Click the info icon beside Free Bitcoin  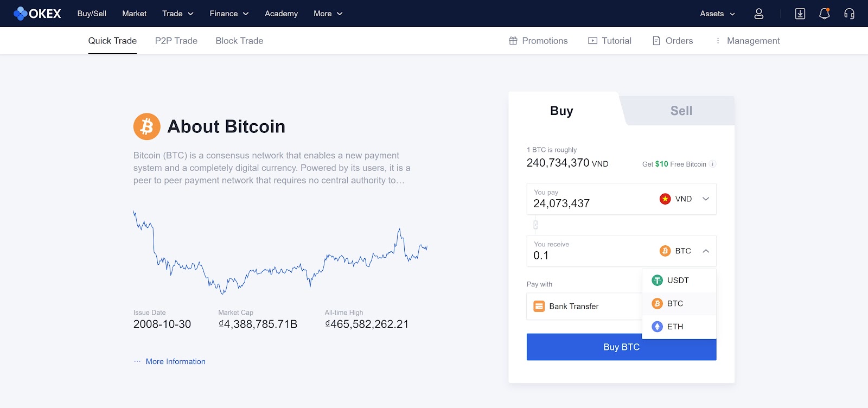(x=712, y=164)
